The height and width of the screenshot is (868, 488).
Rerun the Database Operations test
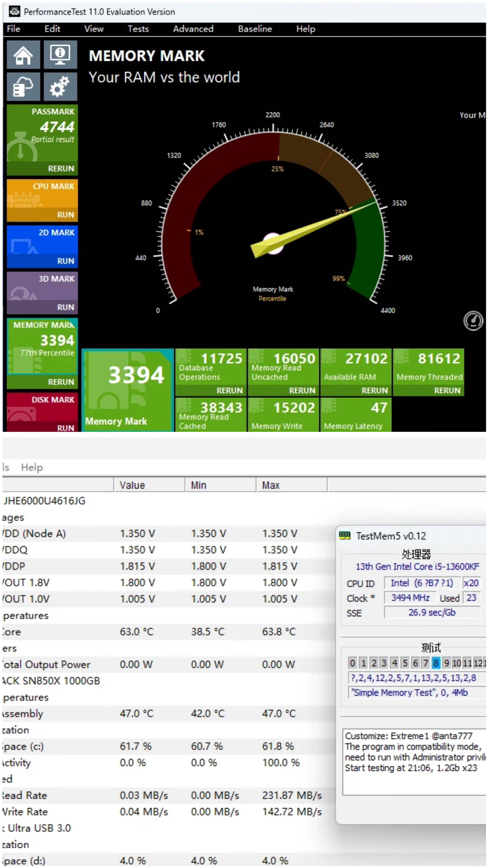pyautogui.click(x=230, y=390)
